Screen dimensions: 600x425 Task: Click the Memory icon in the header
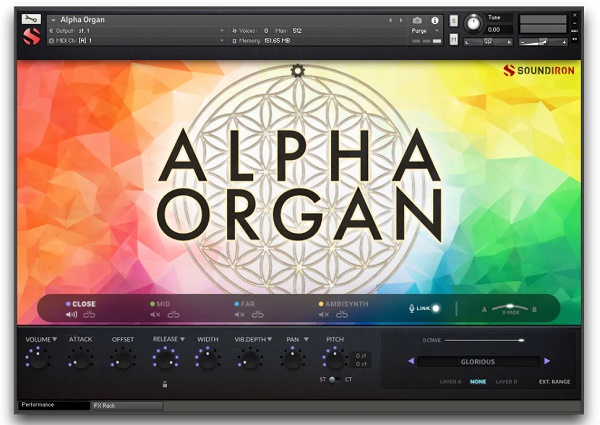(x=234, y=41)
